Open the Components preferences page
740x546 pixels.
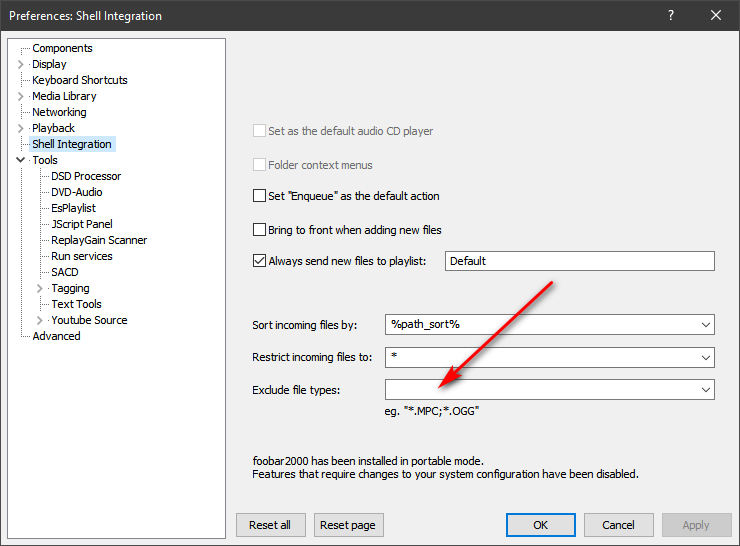tap(62, 48)
